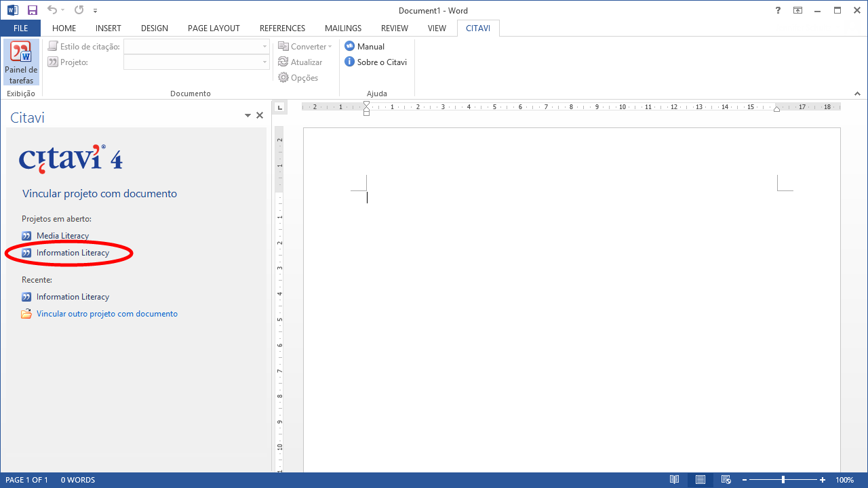Switch to the VIEW tab

[437, 28]
